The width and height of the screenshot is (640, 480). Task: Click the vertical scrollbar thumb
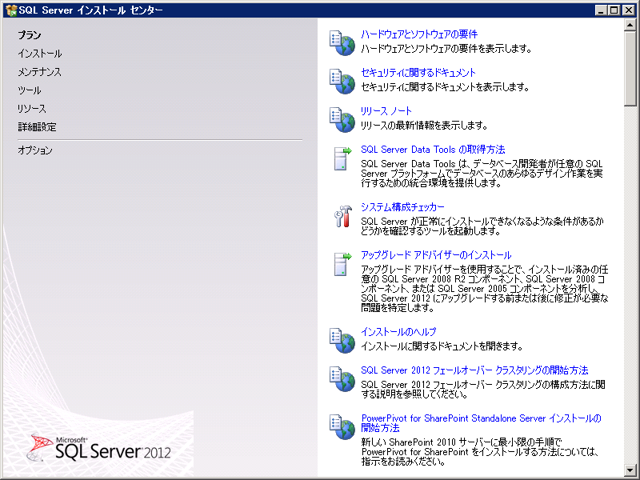click(x=630, y=68)
